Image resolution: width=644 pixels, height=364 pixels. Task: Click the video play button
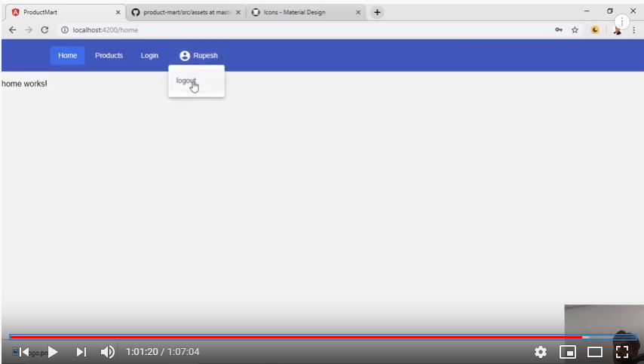point(54,351)
